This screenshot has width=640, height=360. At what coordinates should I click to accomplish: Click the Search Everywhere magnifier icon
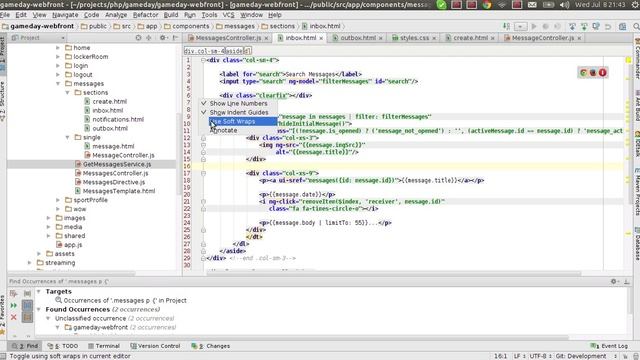coord(636,26)
